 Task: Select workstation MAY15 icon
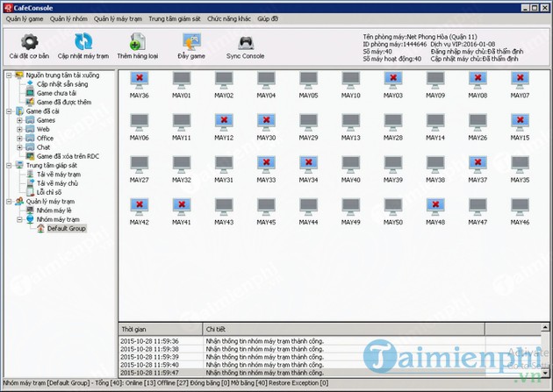coord(521,123)
